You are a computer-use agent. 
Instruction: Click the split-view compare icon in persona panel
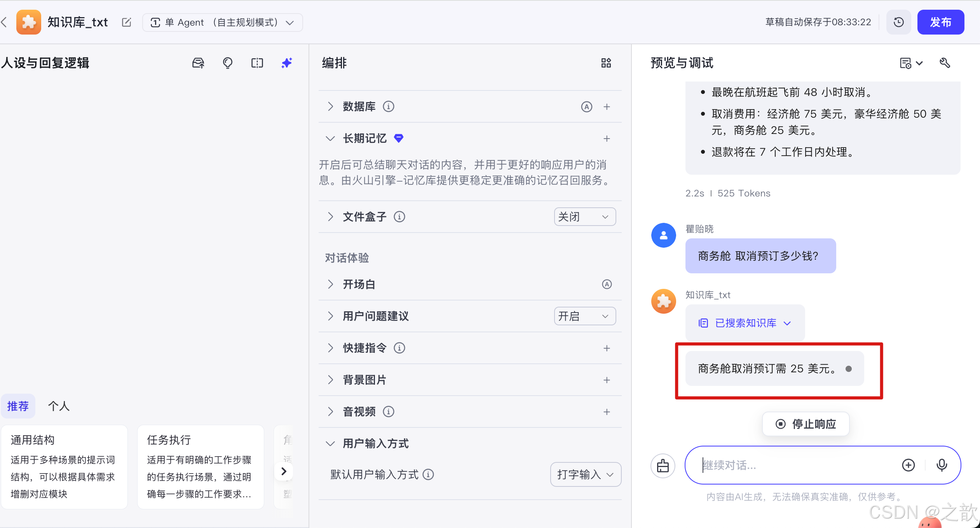tap(257, 63)
